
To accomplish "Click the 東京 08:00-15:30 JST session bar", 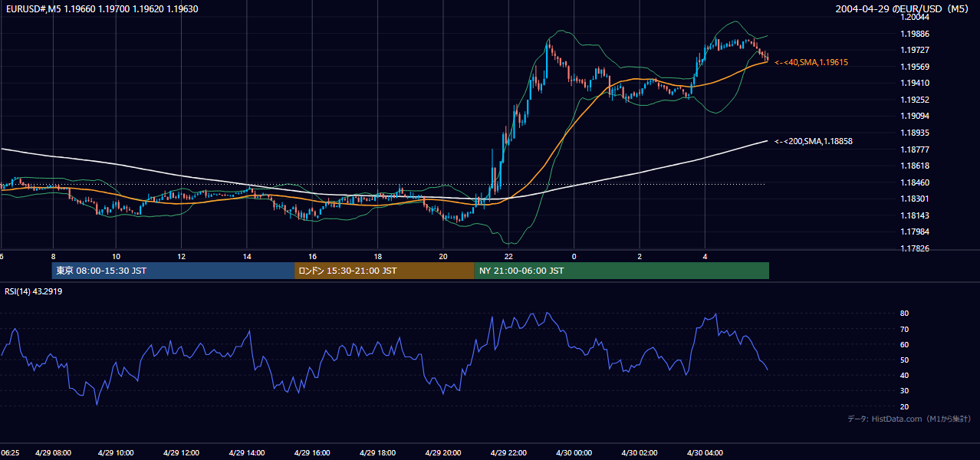I will point(173,271).
